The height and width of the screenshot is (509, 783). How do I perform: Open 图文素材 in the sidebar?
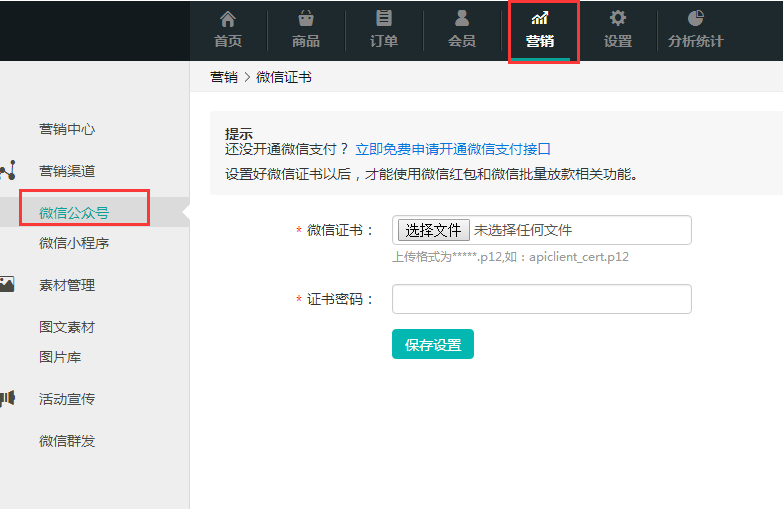pyautogui.click(x=67, y=327)
